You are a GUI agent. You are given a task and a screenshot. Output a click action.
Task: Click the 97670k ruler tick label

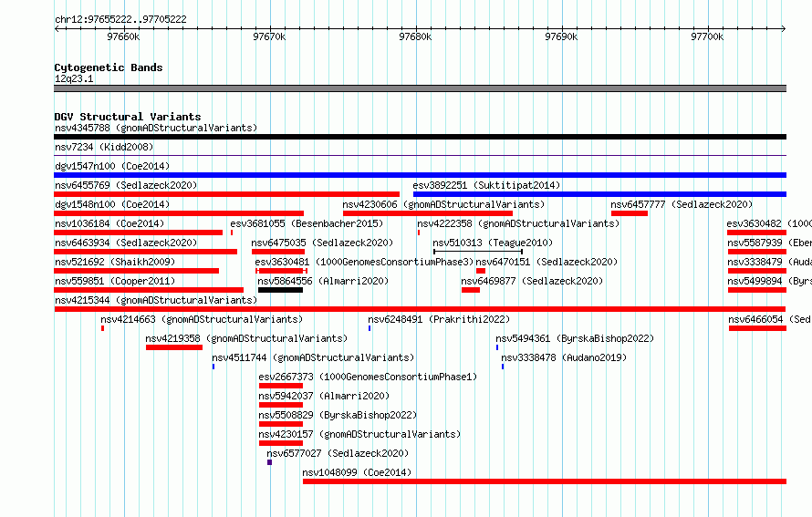coord(269,36)
